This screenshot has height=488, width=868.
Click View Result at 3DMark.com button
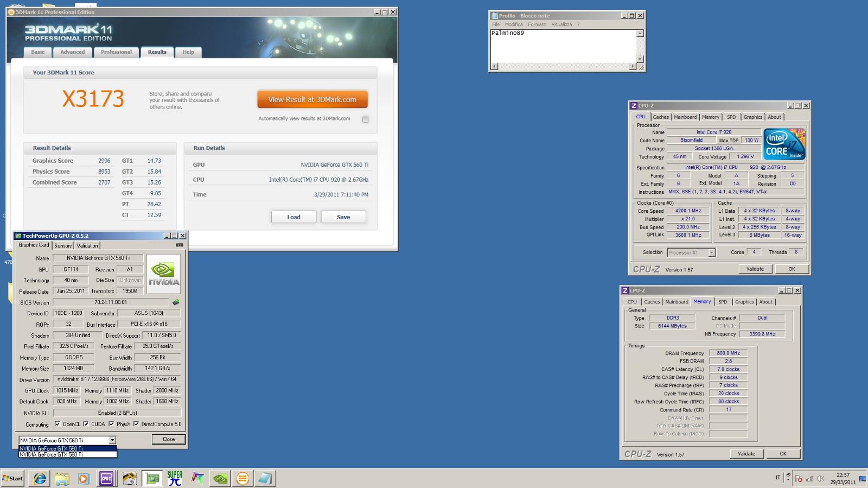pos(312,99)
